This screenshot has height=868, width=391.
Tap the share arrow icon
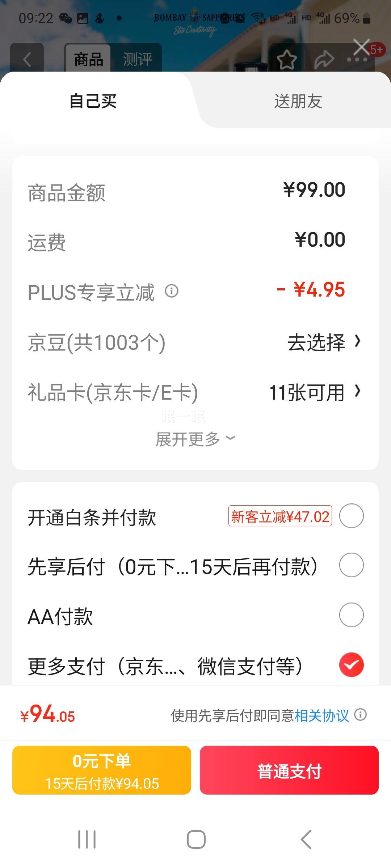(324, 60)
